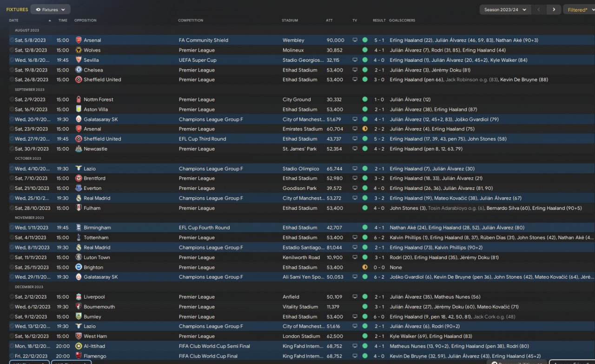Image resolution: width=595 pixels, height=364 pixels.
Task: Open the 6 - 2 result against Tottenham
Action: coord(379,238)
